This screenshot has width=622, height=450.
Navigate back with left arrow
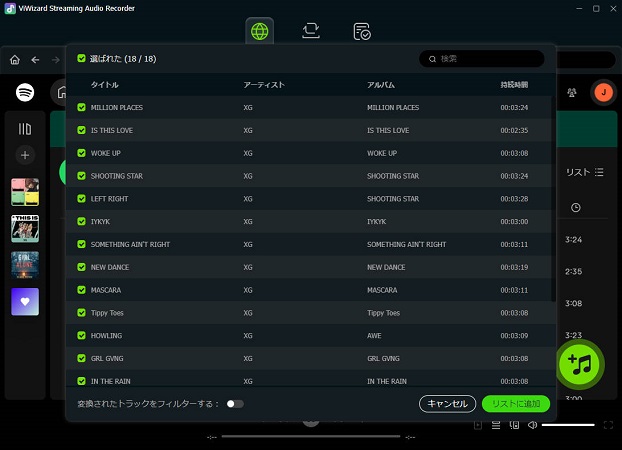tap(35, 60)
